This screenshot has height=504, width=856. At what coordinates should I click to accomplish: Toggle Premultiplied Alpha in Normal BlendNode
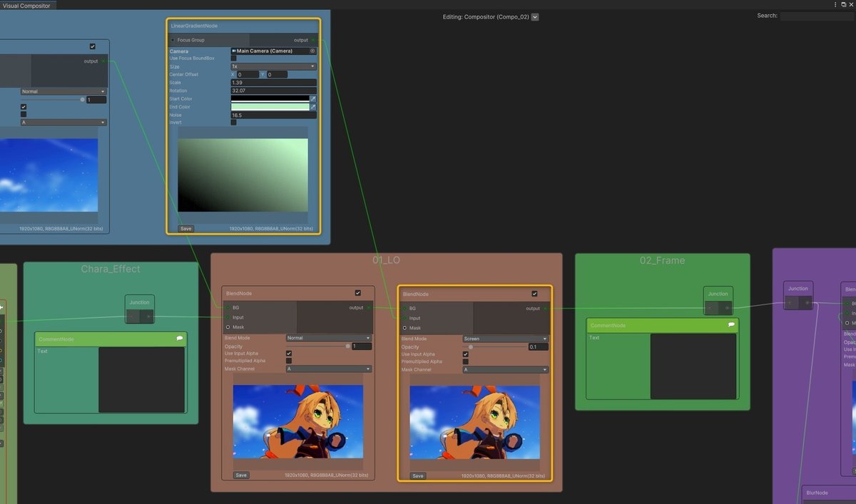click(289, 361)
